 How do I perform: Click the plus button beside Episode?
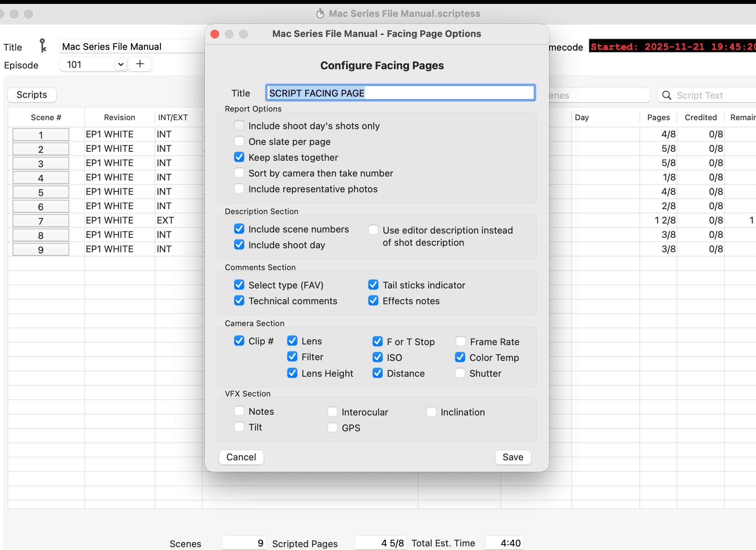140,64
